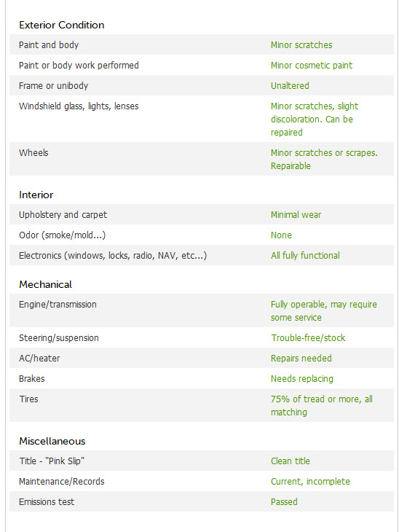This screenshot has height=532, width=399.
Task: Select the Windshield glass, lights, lenses row
Action: pyautogui.click(x=202, y=119)
